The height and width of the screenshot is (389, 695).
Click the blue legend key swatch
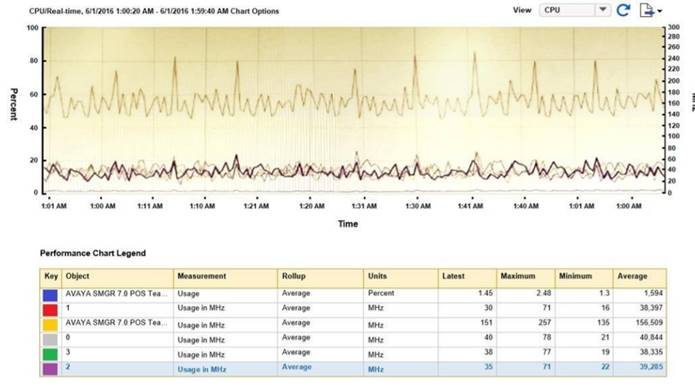[x=50, y=295]
